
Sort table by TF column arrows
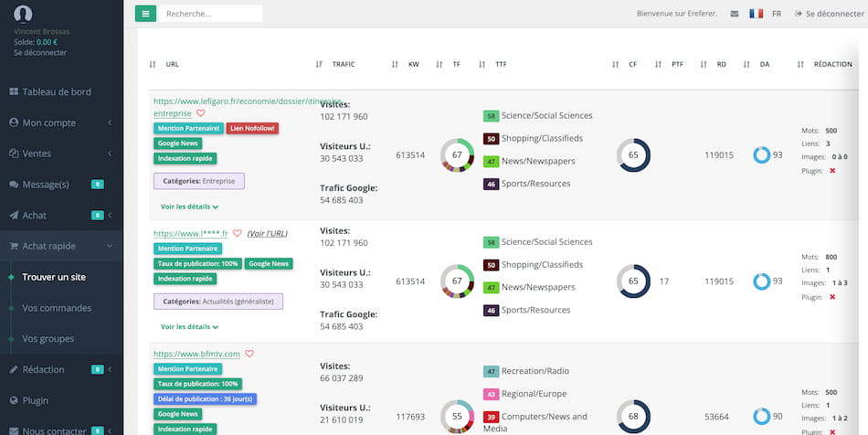[x=439, y=64]
